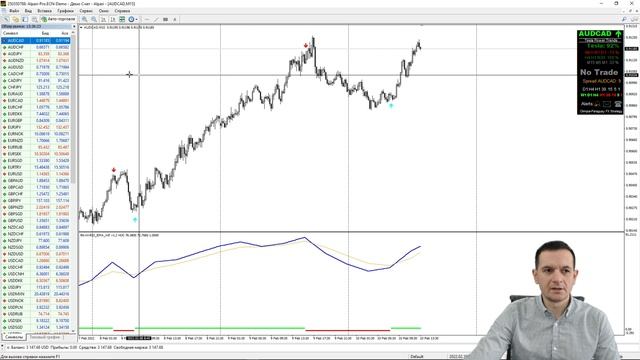This screenshot has width=640, height=360.
Task: Click the search icon at toolbar right
Action: (624, 19)
